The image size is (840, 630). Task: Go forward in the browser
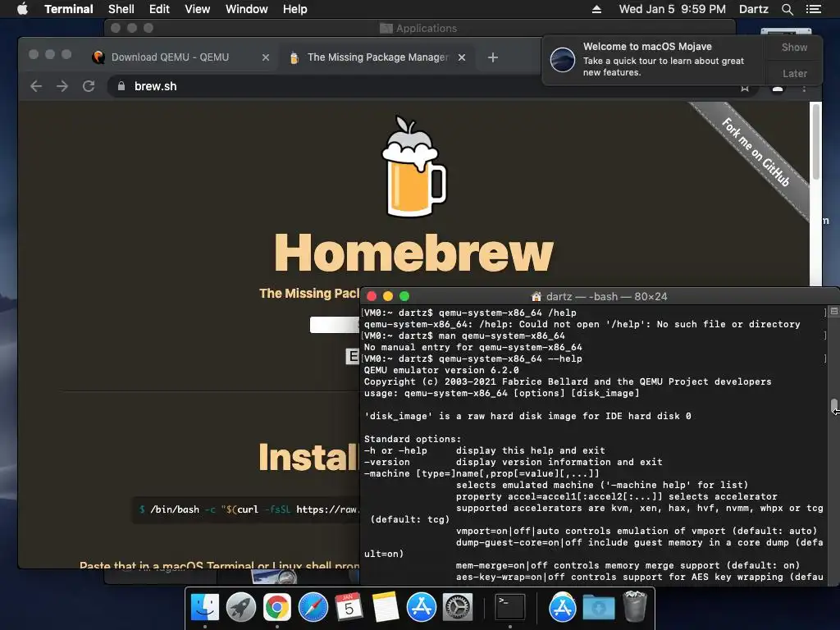pyautogui.click(x=62, y=86)
